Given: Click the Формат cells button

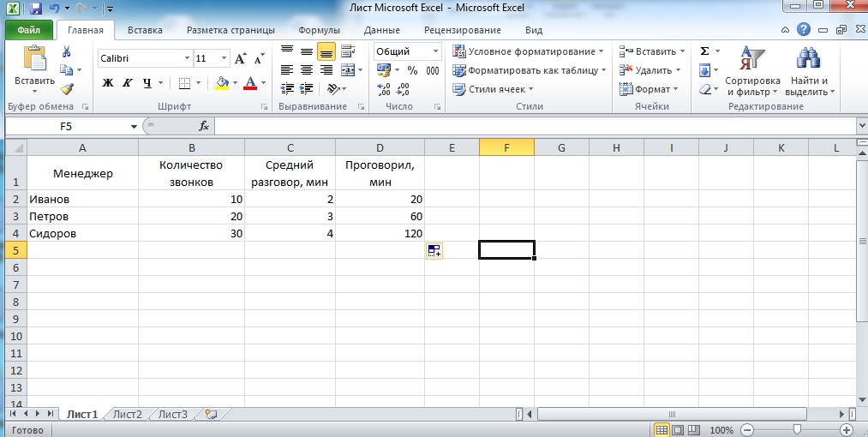Looking at the screenshot, I should click(649, 89).
